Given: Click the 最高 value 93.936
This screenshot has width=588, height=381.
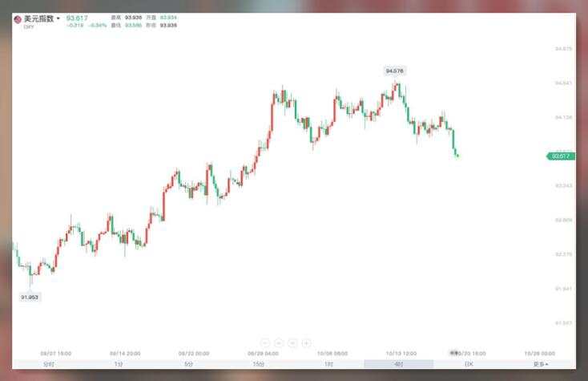Looking at the screenshot, I should (134, 18).
